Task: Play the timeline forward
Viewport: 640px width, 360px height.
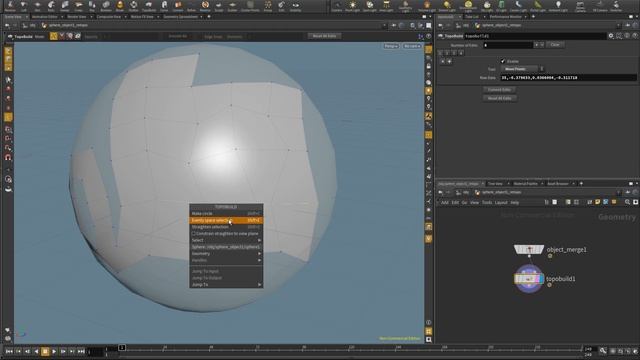Action: pos(54,351)
